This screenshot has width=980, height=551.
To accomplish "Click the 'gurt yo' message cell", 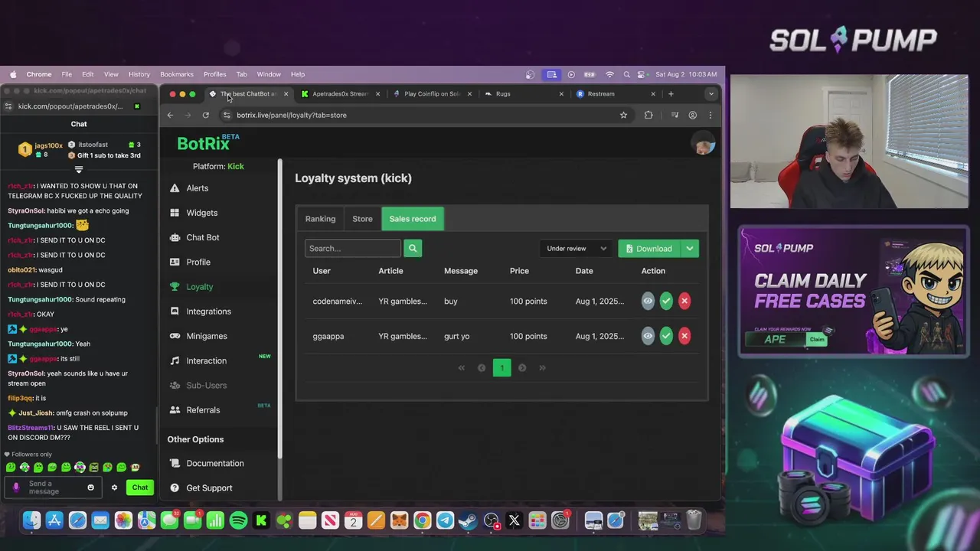I will pos(457,336).
